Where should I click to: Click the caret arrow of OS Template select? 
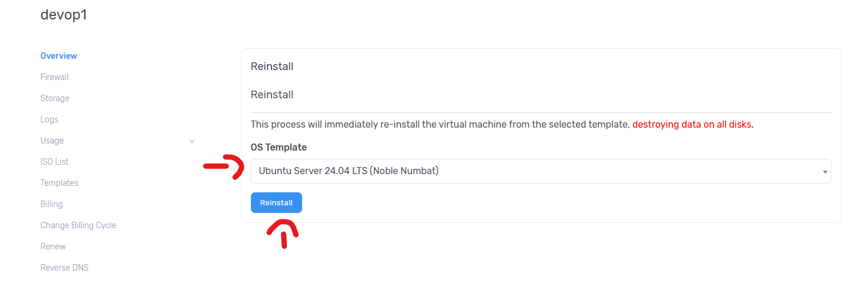[824, 172]
